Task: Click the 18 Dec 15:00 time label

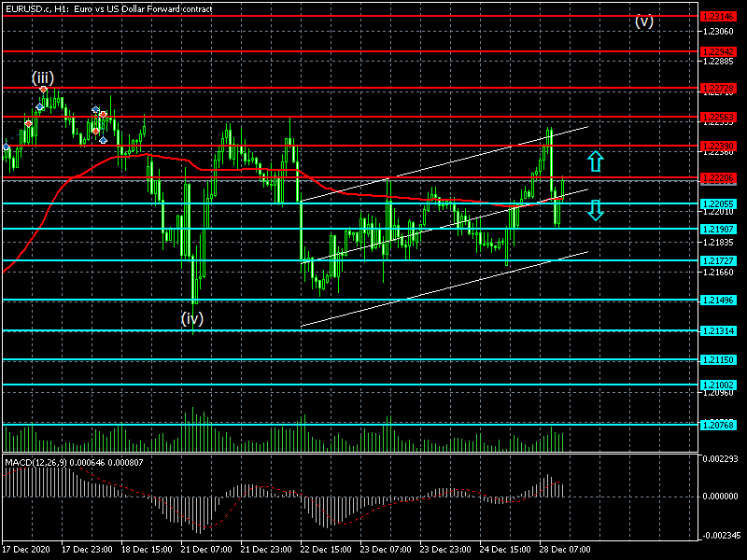Action: pos(147,550)
